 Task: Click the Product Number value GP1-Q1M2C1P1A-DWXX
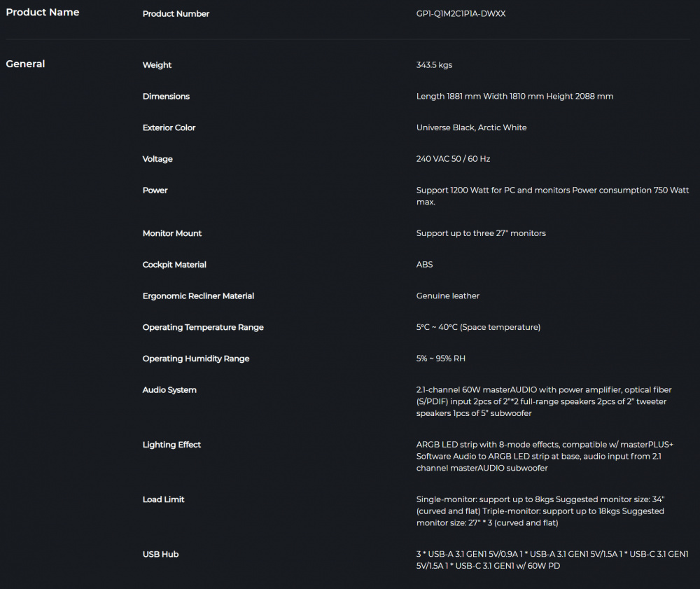point(461,14)
